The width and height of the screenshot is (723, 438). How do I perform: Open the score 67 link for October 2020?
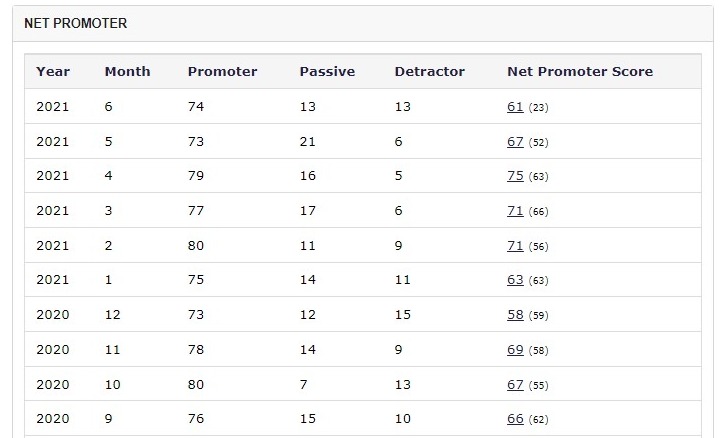coord(515,385)
